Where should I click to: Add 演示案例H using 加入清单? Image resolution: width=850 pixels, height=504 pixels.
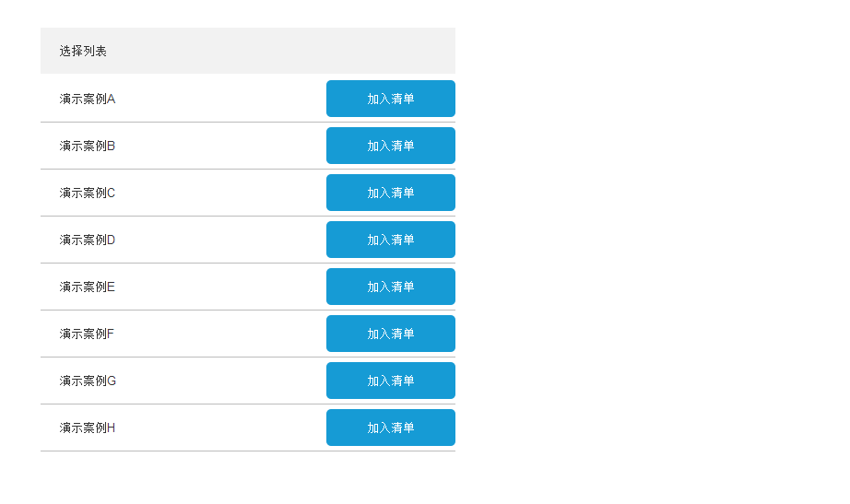[x=390, y=428]
